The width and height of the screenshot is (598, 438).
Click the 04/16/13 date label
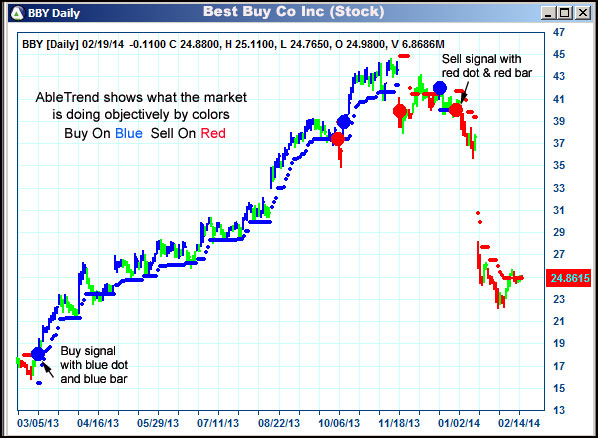pos(98,423)
